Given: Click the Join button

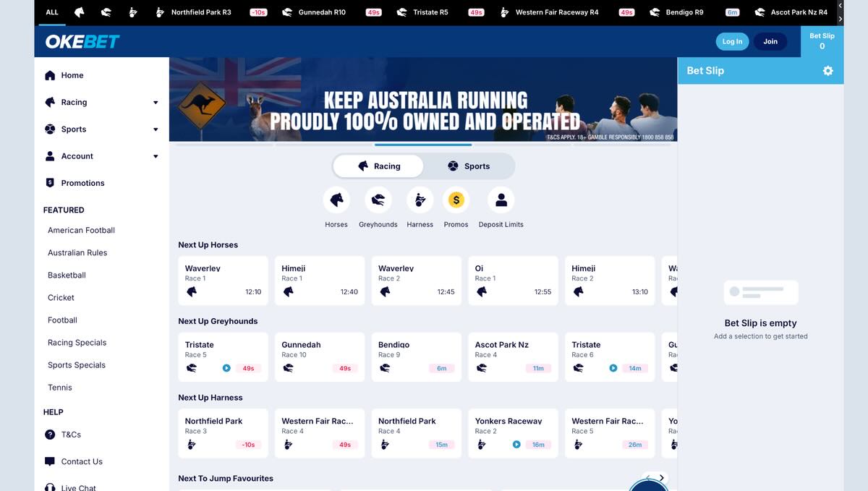Looking at the screenshot, I should 770,41.
